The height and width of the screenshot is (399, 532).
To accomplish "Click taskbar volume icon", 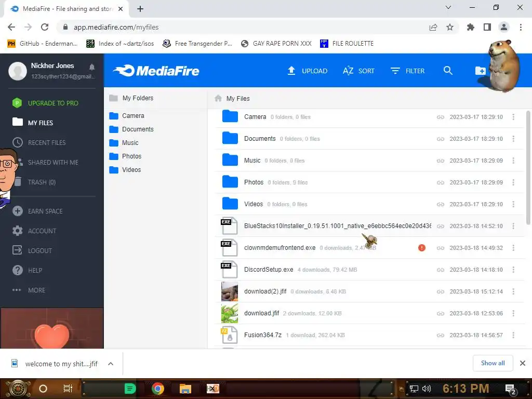I will [426, 389].
